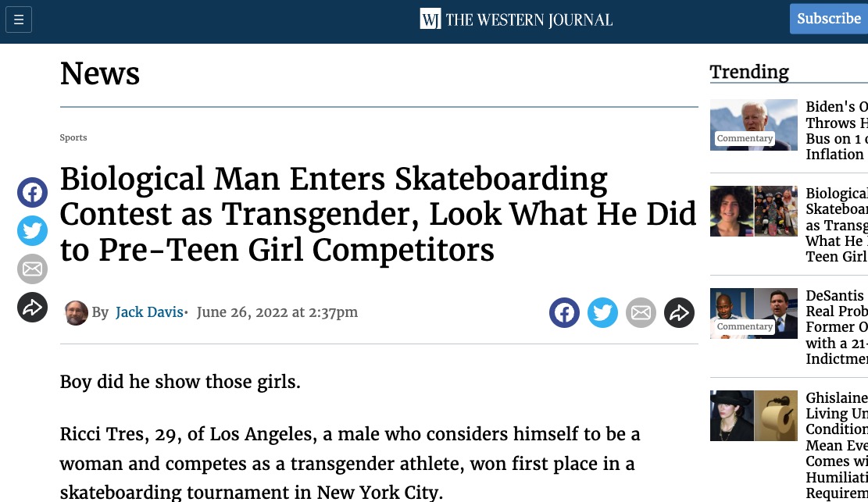Click the left sidebar share arrow icon
This screenshot has width=868, height=502.
click(x=32, y=307)
